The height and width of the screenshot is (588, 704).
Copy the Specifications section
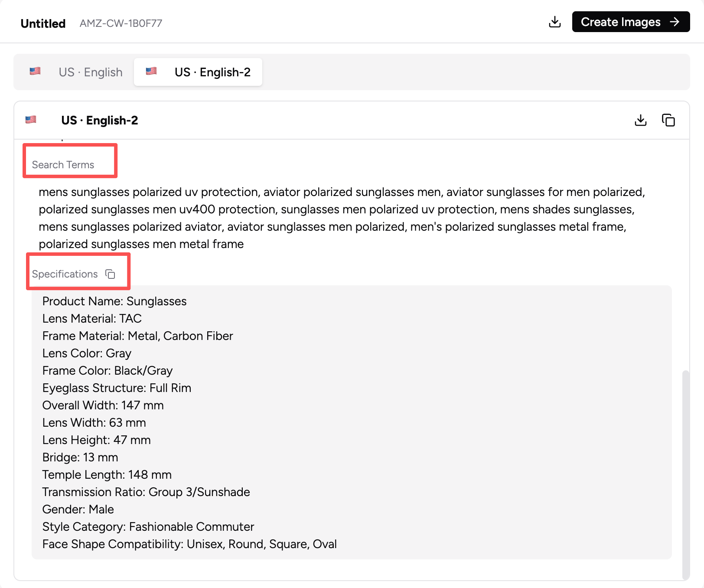pos(111,274)
